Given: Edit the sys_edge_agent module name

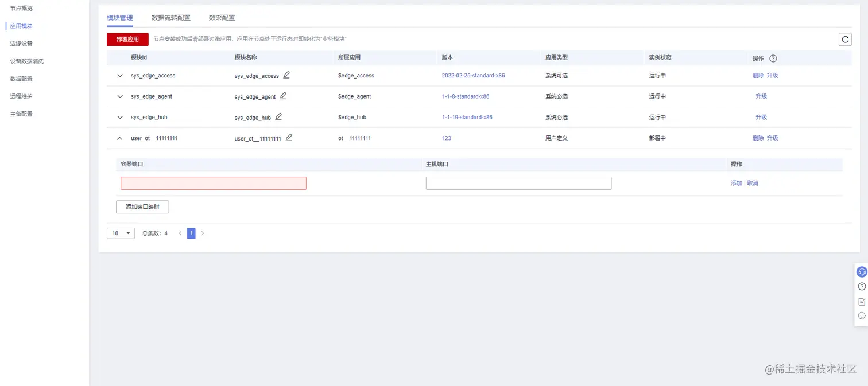Looking at the screenshot, I should click(283, 96).
